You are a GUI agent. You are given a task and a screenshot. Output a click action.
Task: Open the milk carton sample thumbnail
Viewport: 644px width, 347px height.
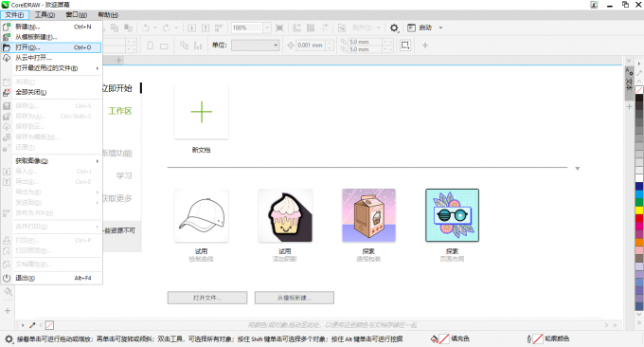pos(368,215)
